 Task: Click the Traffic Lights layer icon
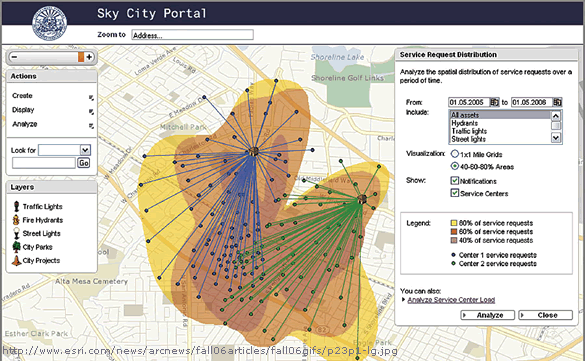point(16,206)
